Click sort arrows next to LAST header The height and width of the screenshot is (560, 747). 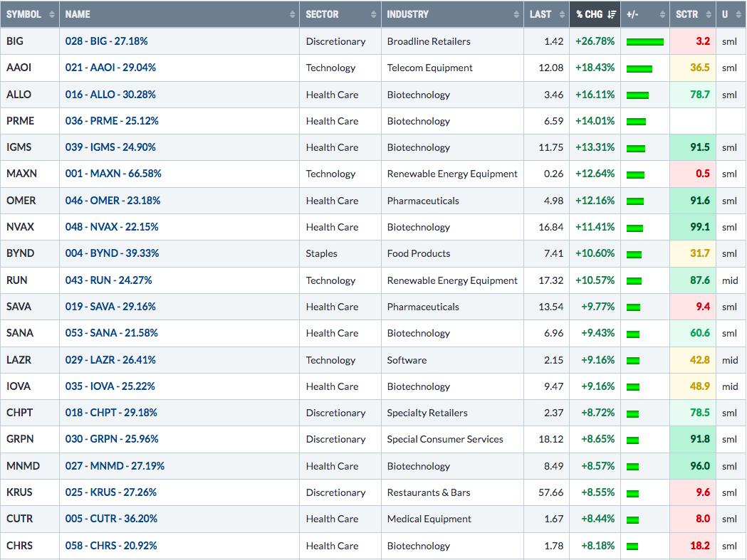point(562,14)
